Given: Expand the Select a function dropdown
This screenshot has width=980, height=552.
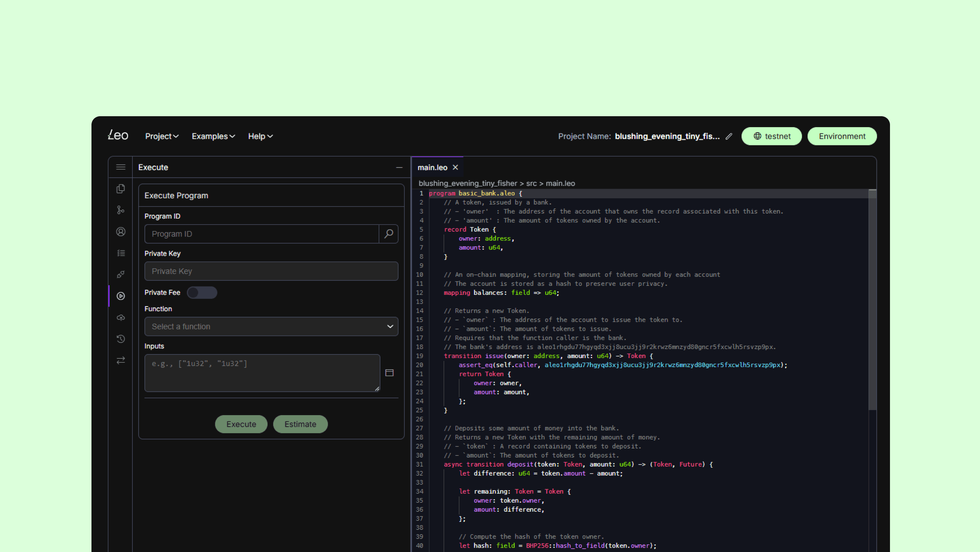Looking at the screenshot, I should (x=271, y=326).
